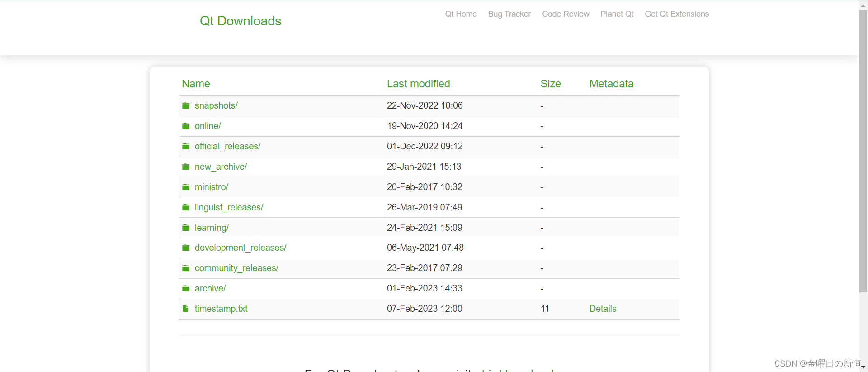Click the Metadata column header
This screenshot has height=372, width=868.
coord(611,84)
